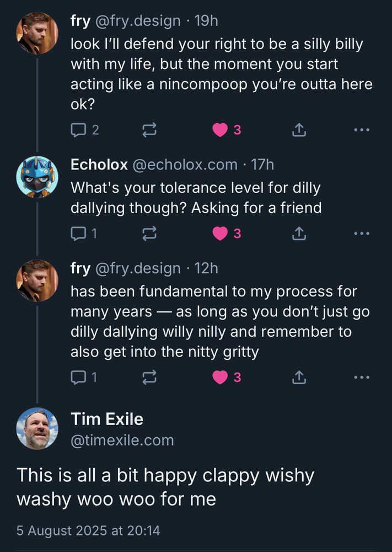
Task: Open the @echolox.com handle link
Action: click(x=184, y=164)
